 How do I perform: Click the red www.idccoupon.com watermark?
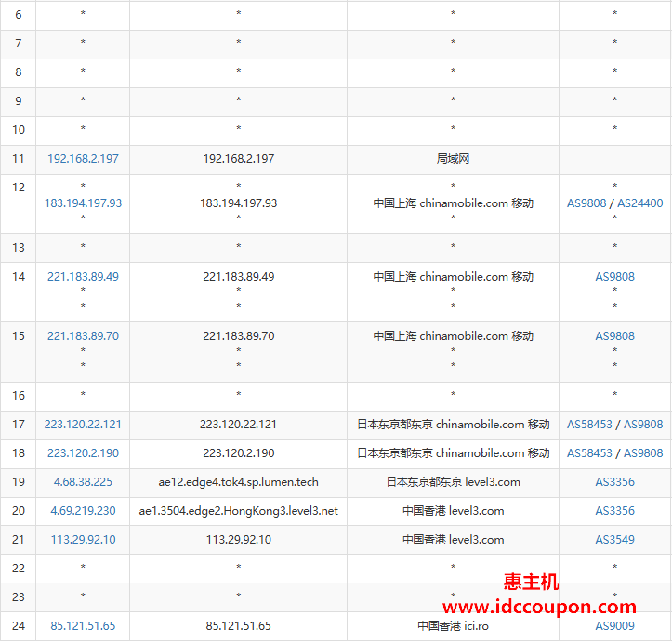(x=531, y=606)
